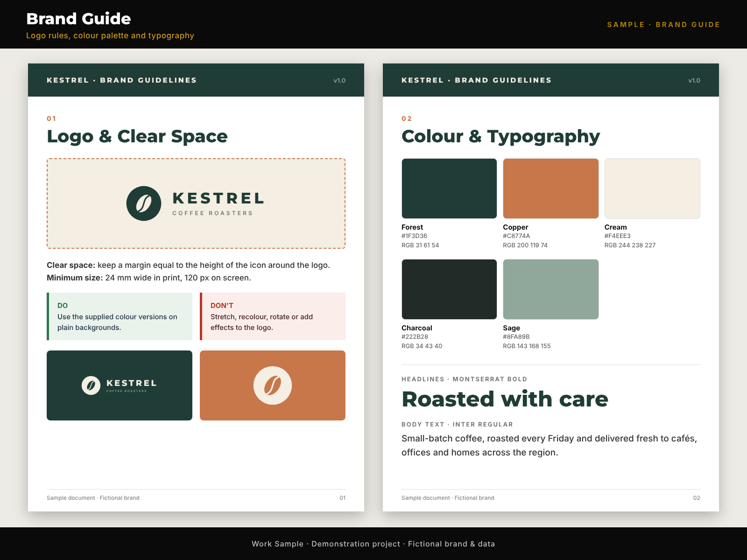
Task: Click 'RGB 31 61 54' value
Action: click(x=420, y=245)
